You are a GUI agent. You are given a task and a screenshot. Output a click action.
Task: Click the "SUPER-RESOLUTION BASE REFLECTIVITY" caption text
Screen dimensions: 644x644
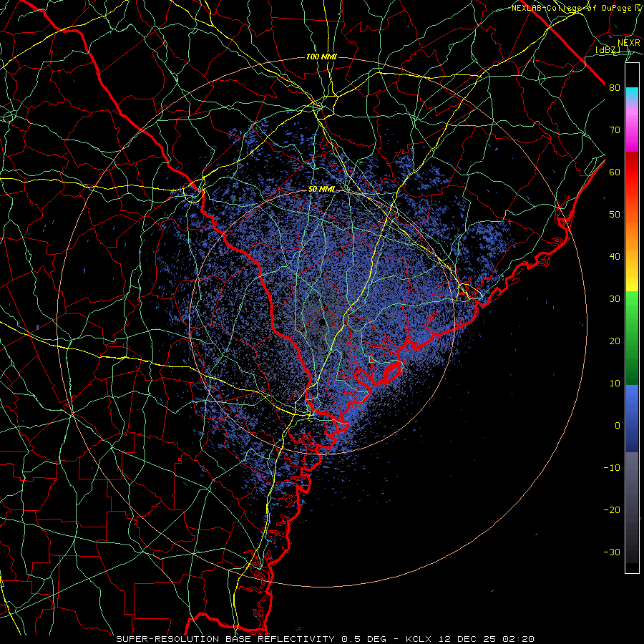click(x=225, y=639)
